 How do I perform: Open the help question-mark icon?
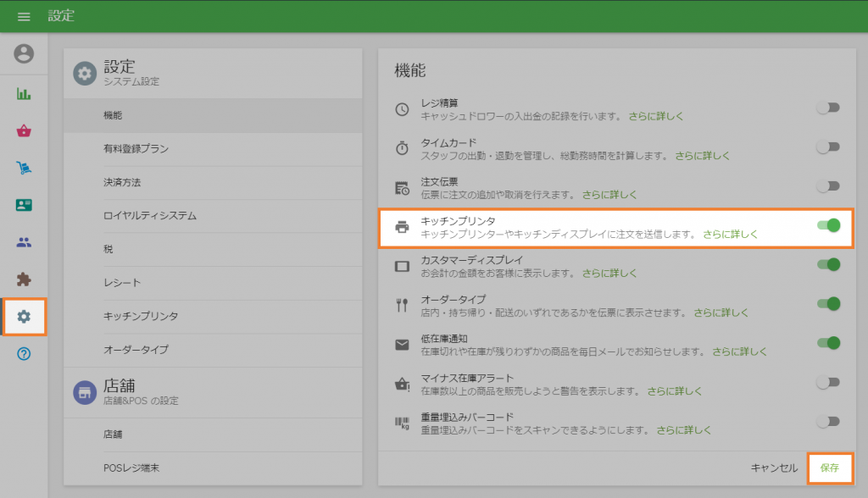[24, 355]
